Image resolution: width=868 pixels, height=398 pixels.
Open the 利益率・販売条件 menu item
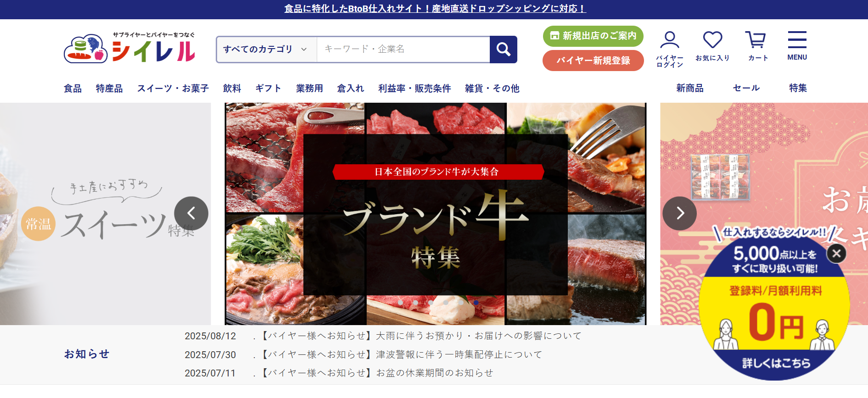point(414,88)
